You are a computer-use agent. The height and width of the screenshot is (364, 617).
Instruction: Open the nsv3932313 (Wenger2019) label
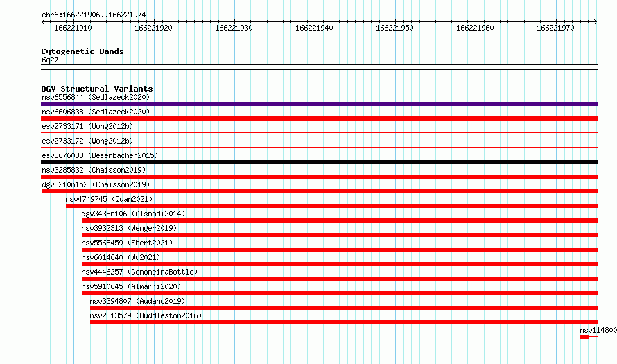coord(129,228)
